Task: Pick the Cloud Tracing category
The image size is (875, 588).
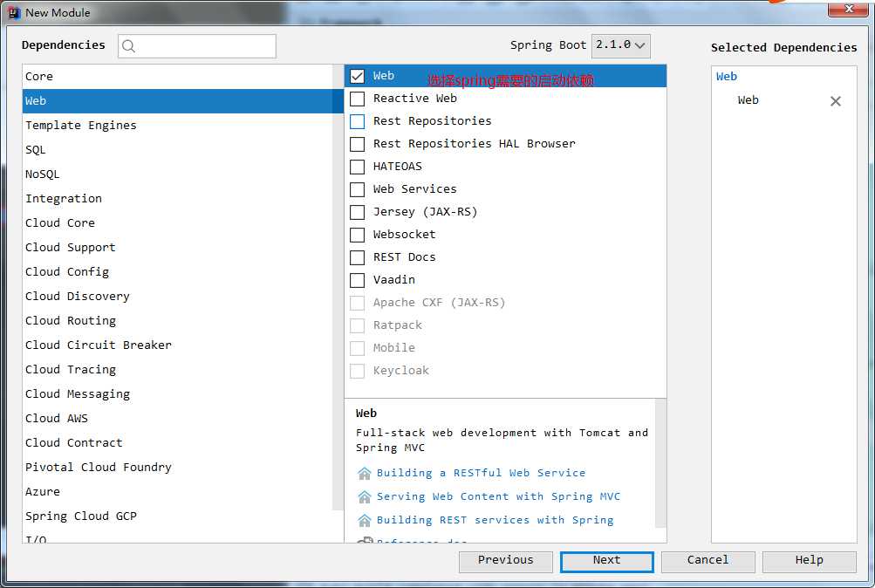Action: tap(179, 370)
